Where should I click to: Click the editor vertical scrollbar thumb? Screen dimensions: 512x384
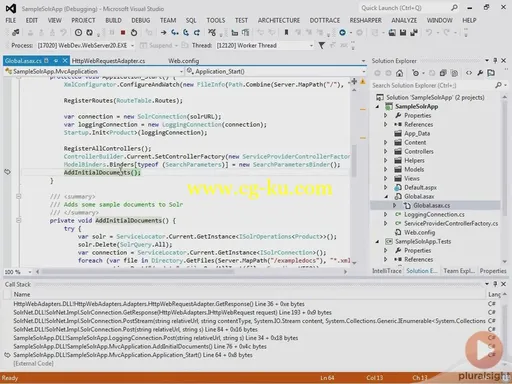pos(354,160)
